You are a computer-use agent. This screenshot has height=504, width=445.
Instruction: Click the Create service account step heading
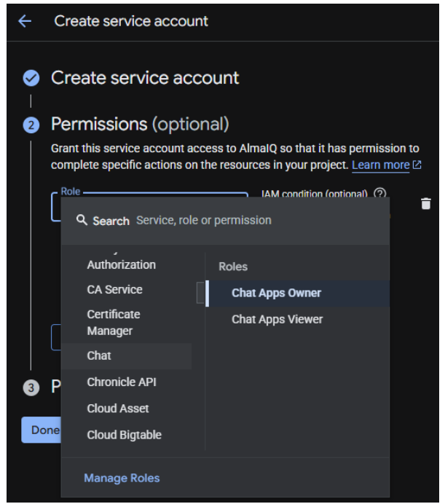click(145, 78)
